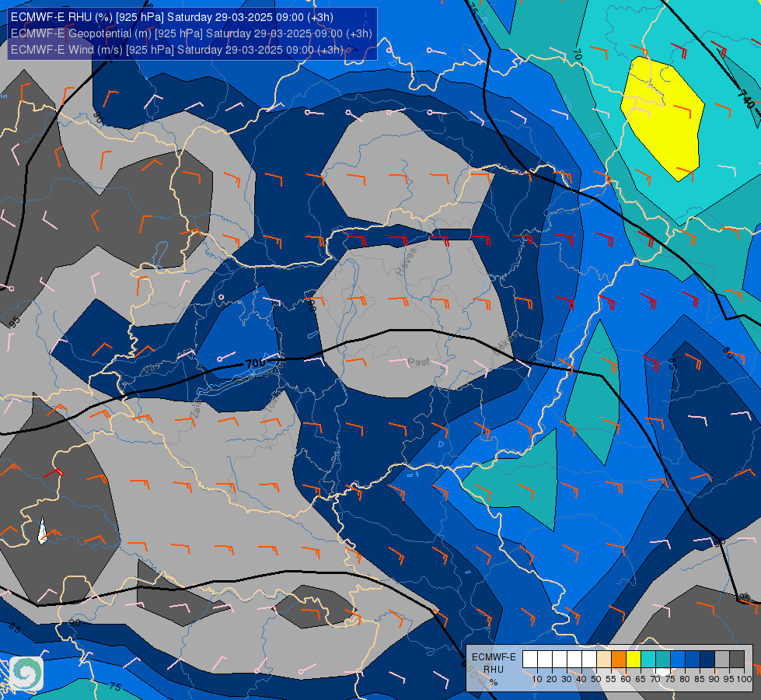The width and height of the screenshot is (761, 700).
Task: Pick the cyan 65-70% legend swatch
Action: click(x=648, y=660)
